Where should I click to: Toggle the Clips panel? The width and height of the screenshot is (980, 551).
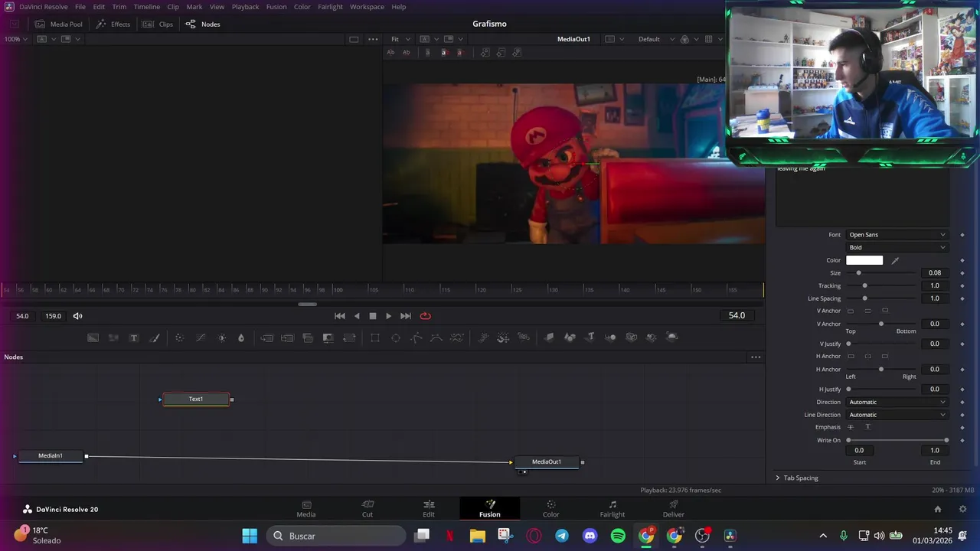pyautogui.click(x=158, y=24)
